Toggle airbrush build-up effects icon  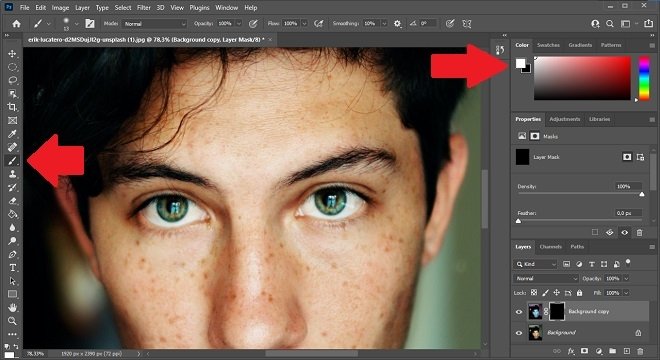coord(319,24)
